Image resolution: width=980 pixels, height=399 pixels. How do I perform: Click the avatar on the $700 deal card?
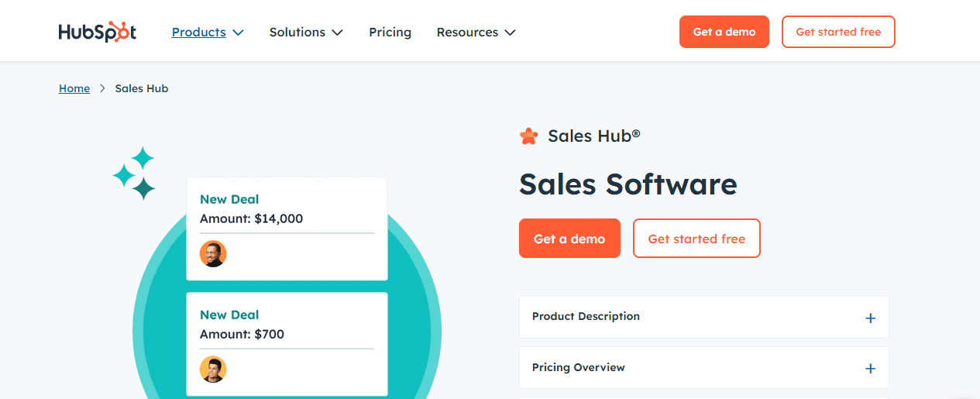(x=213, y=369)
